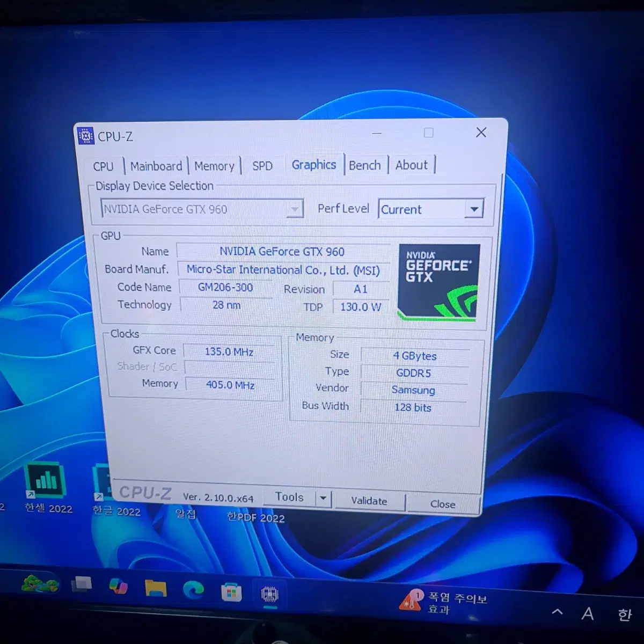The image size is (644, 644).
Task: Click the Tools button
Action: tap(289, 497)
